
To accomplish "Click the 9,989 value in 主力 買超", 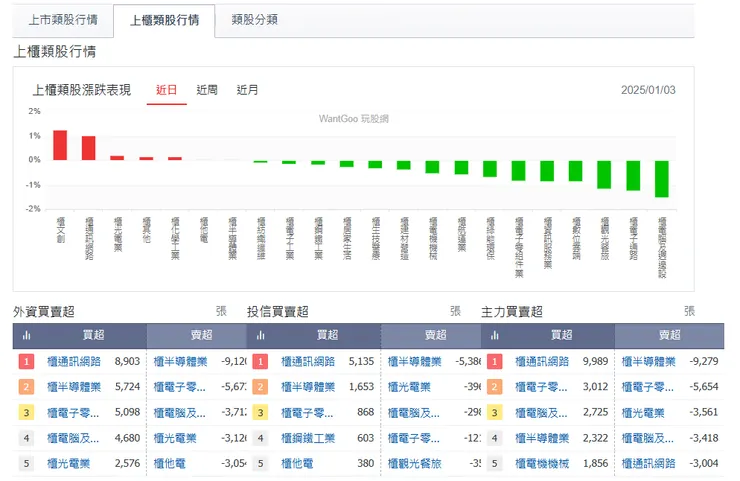I will pyautogui.click(x=596, y=362).
